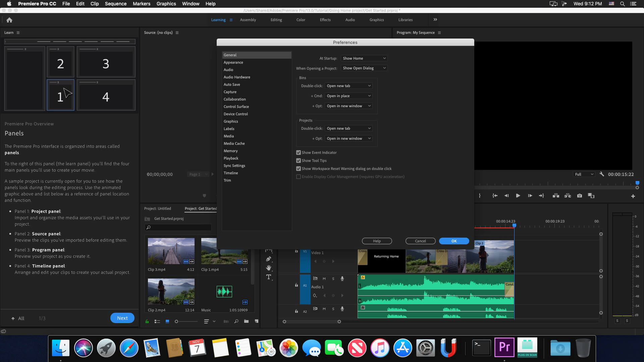Viewport: 644px width, 362px height.
Task: Open Bins Double-click behavior dropdown
Action: point(348,85)
